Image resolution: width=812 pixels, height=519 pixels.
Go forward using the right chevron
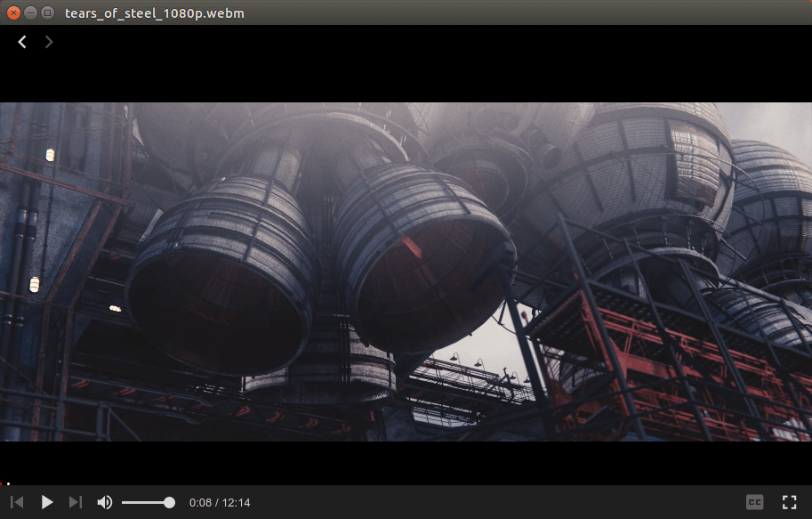click(49, 42)
